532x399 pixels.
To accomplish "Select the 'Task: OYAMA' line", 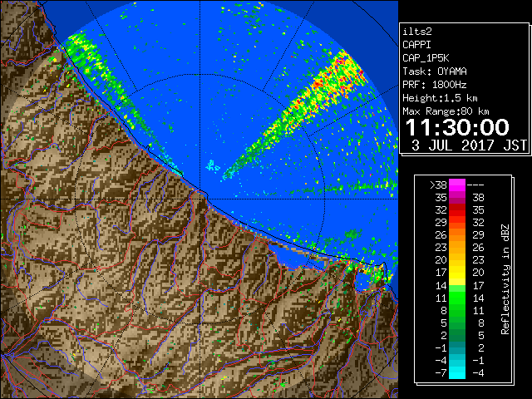I will click(x=435, y=71).
